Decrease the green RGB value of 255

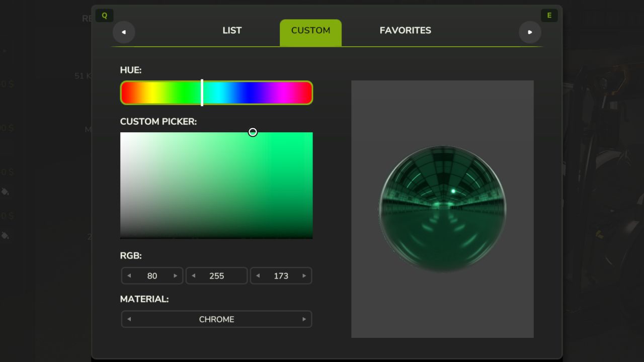pyautogui.click(x=194, y=276)
